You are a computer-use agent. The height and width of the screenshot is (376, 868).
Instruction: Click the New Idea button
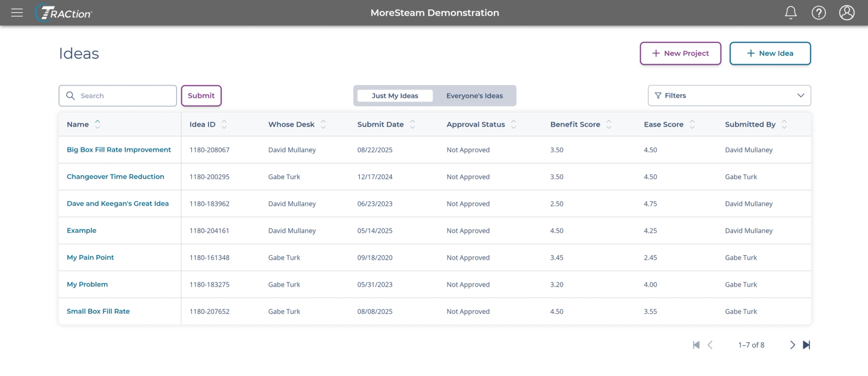tap(770, 53)
